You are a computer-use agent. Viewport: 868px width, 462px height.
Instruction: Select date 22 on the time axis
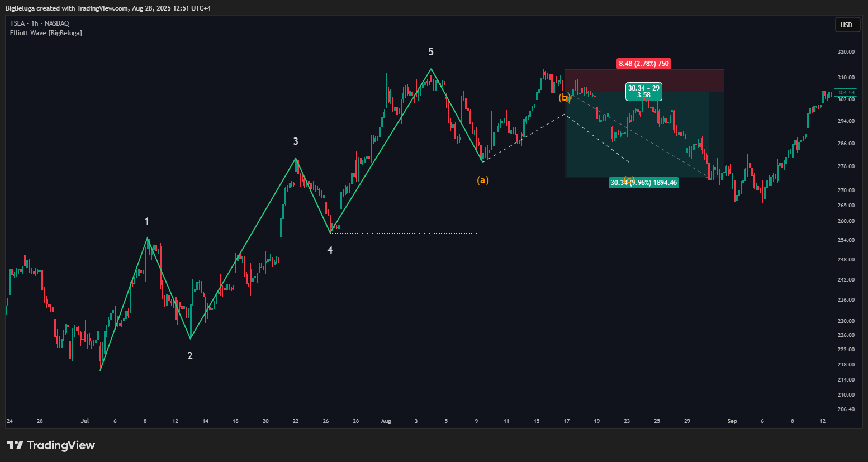click(x=296, y=421)
